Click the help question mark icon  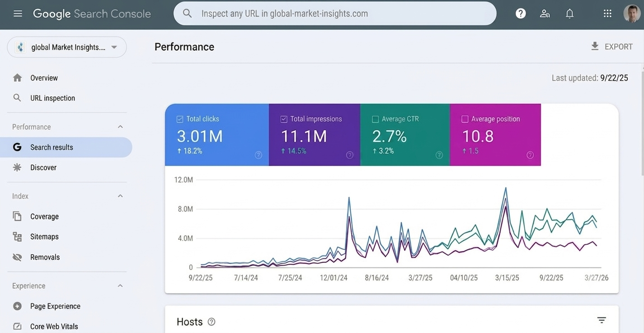coord(521,14)
